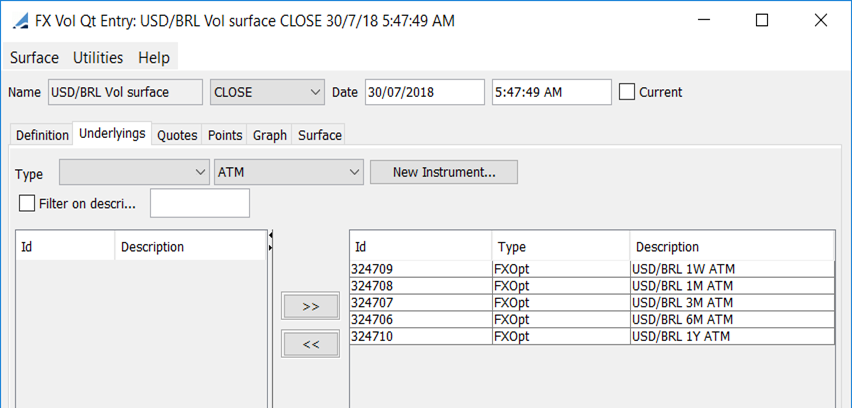
Task: Click the filter description text field
Action: pyautogui.click(x=200, y=203)
